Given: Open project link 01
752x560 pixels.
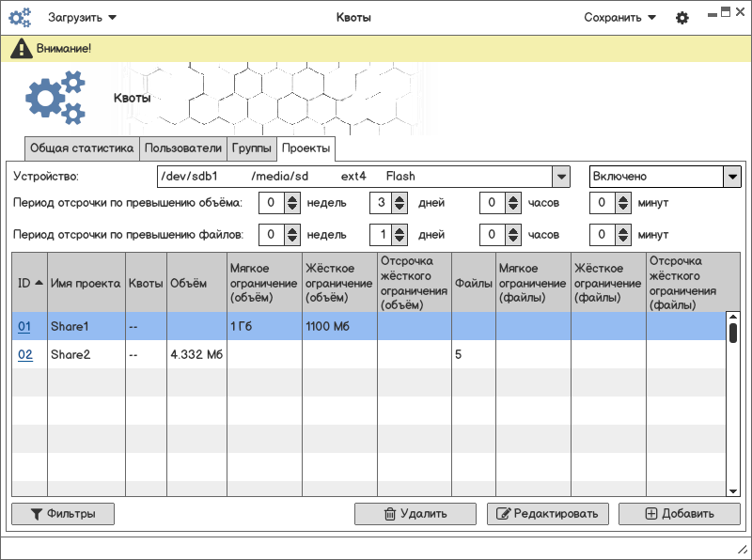Looking at the screenshot, I should pos(25,326).
